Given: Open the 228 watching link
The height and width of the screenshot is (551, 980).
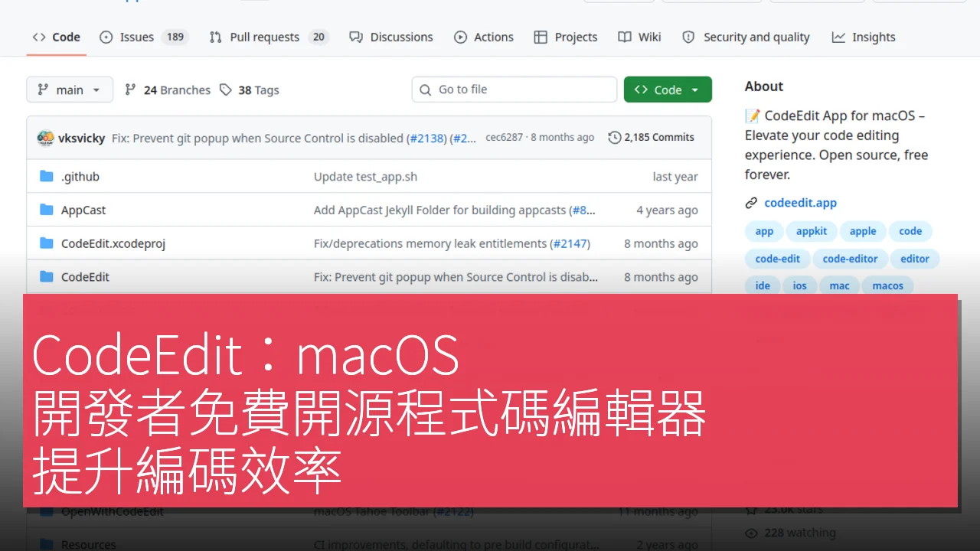Looking at the screenshot, I should [790, 533].
